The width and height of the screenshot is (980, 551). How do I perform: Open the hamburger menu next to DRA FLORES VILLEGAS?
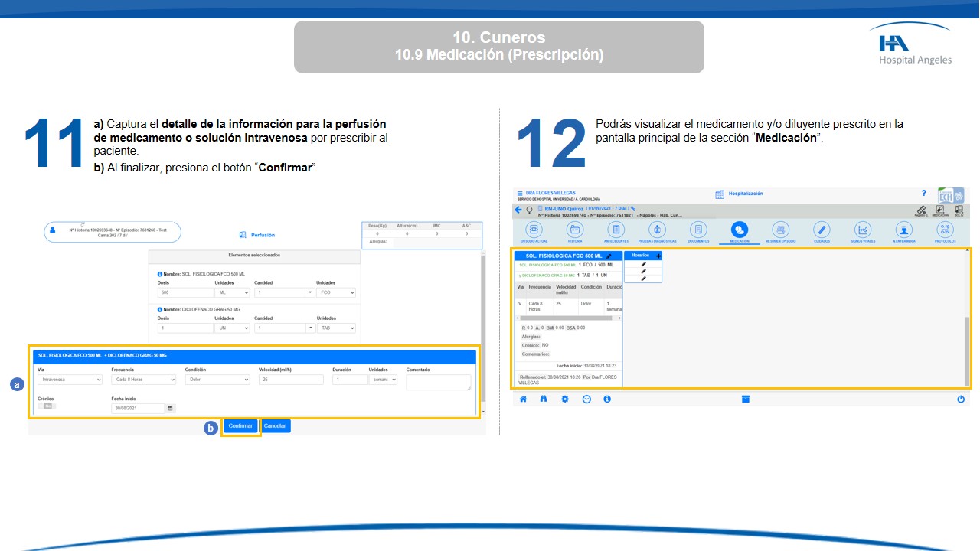(520, 194)
